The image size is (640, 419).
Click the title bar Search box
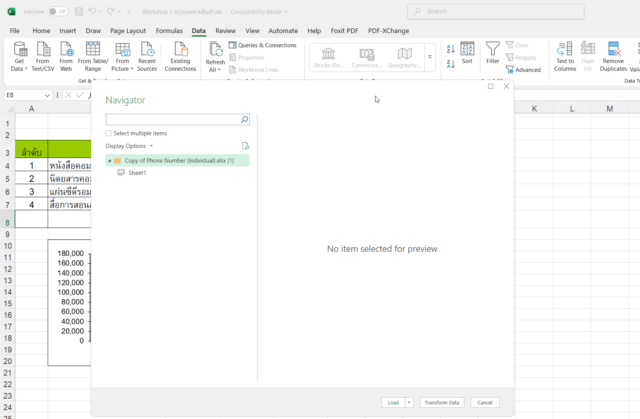click(x=496, y=11)
